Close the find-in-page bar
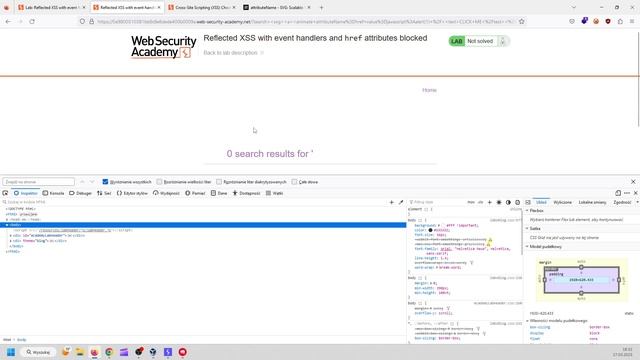The height and width of the screenshot is (360, 640). click(x=633, y=182)
